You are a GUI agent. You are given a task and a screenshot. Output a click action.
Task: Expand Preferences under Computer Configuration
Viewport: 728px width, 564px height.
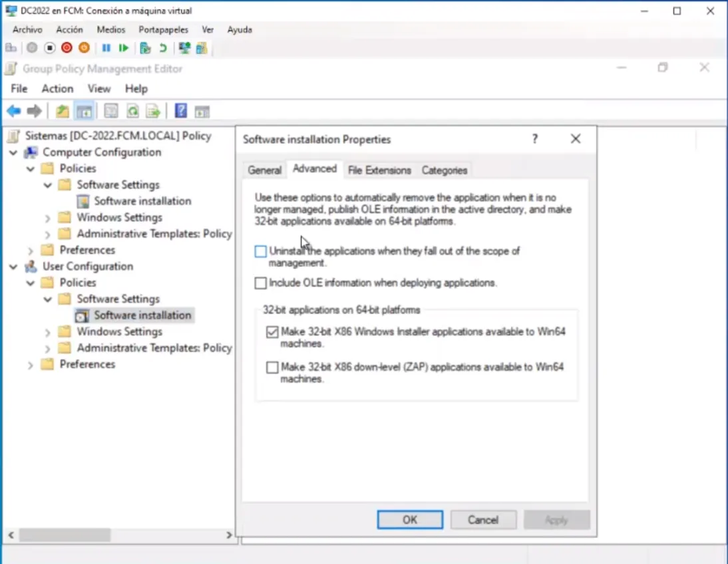pos(31,251)
